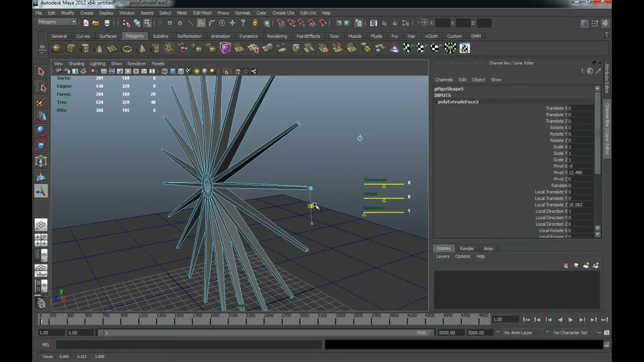
Task: Toggle smooth shade all in viewport
Action: tap(173, 71)
